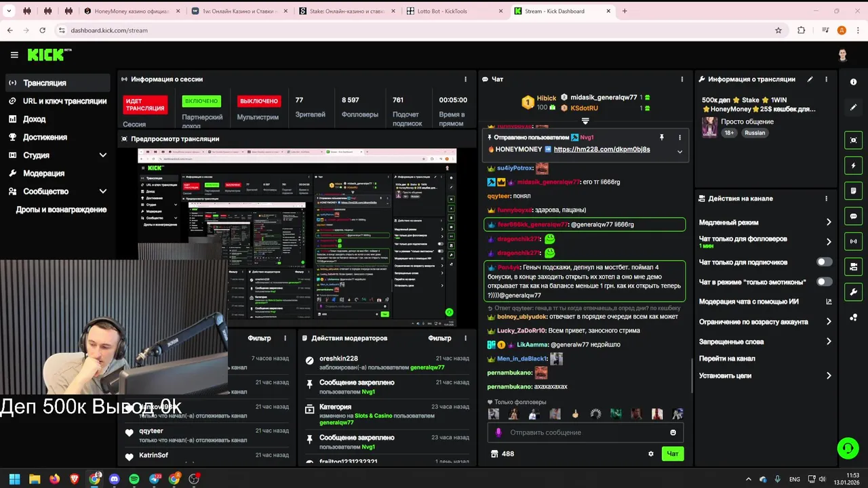The height and width of the screenshot is (488, 868).
Task: Click the chat bubble sidebar icon
Action: click(853, 216)
